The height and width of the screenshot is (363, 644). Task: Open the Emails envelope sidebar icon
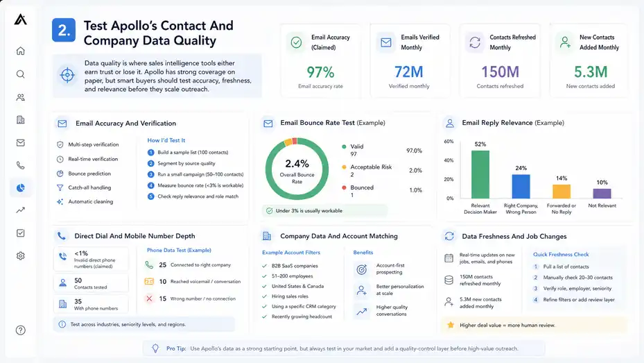pos(21,143)
